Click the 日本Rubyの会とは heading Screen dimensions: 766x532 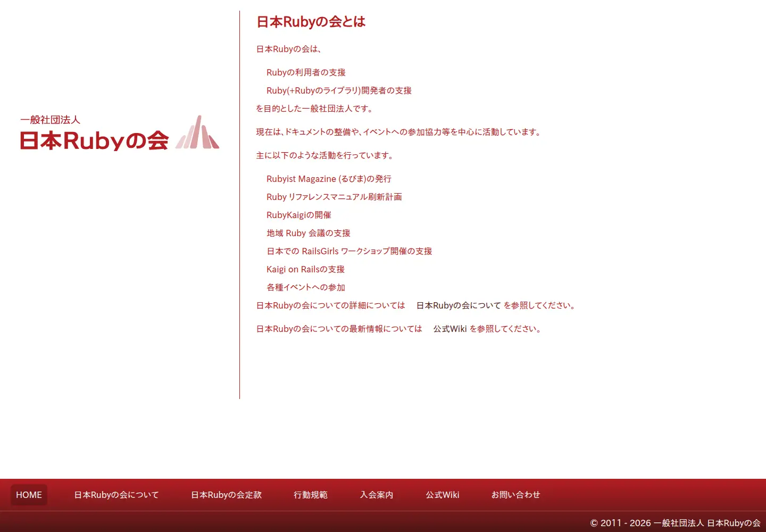311,22
